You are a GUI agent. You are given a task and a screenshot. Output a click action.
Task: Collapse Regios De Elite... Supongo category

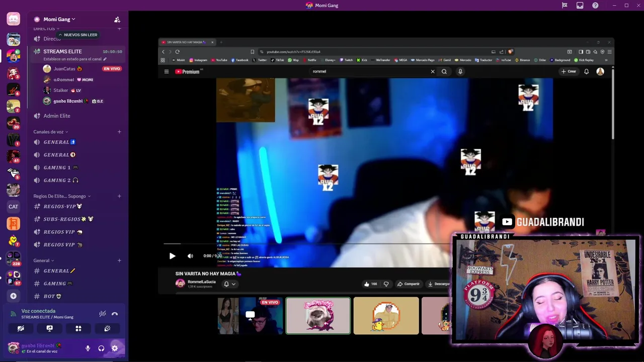point(62,196)
